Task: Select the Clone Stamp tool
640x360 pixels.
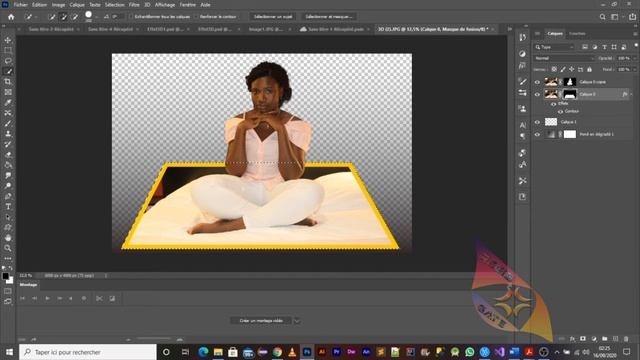Action: (8, 133)
